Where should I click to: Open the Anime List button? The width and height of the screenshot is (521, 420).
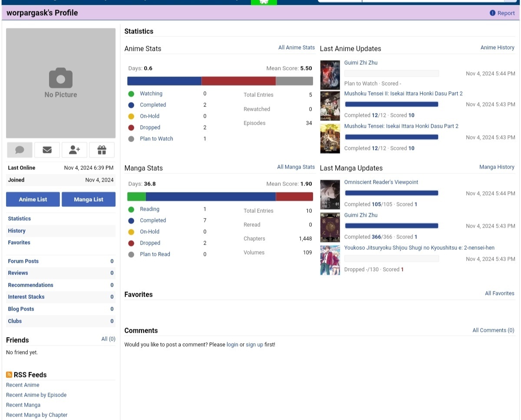(x=33, y=199)
